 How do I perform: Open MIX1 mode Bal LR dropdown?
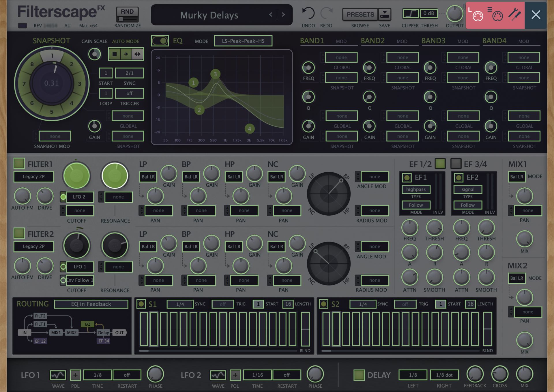[x=516, y=177]
